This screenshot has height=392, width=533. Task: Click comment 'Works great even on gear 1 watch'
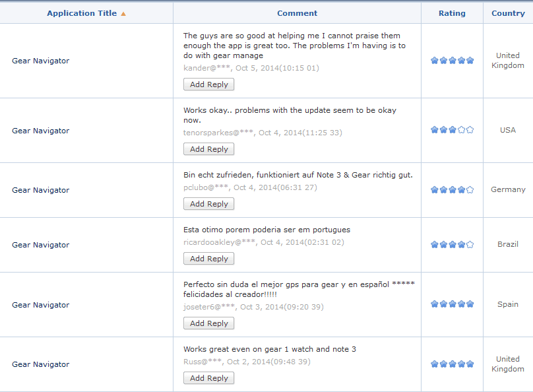pyautogui.click(x=270, y=349)
